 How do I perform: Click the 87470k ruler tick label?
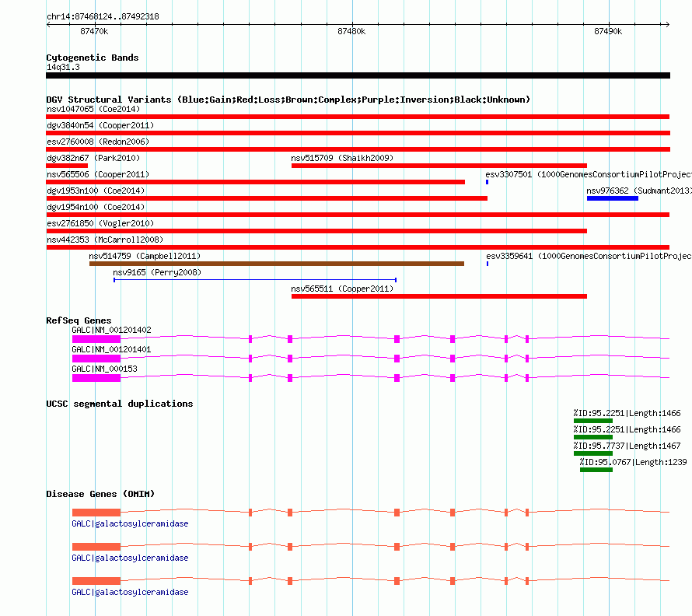click(x=94, y=31)
